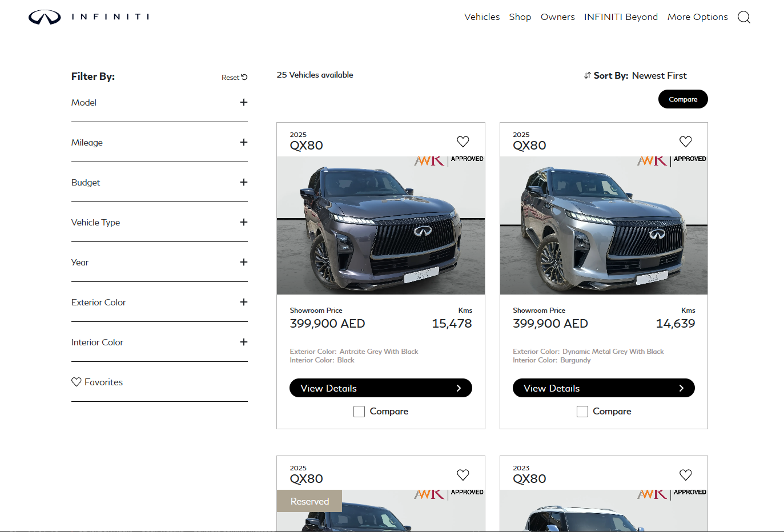Tick Compare checkbox for 15,478 Kms QX80
This screenshot has height=532, width=784.
359,412
